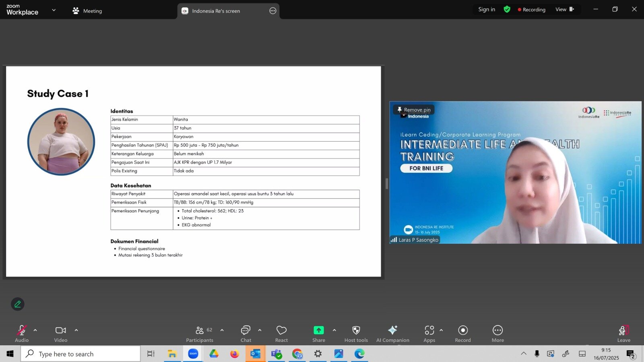The width and height of the screenshot is (644, 362).
Task: Open screen share tab options ellipsis
Action: pyautogui.click(x=273, y=11)
